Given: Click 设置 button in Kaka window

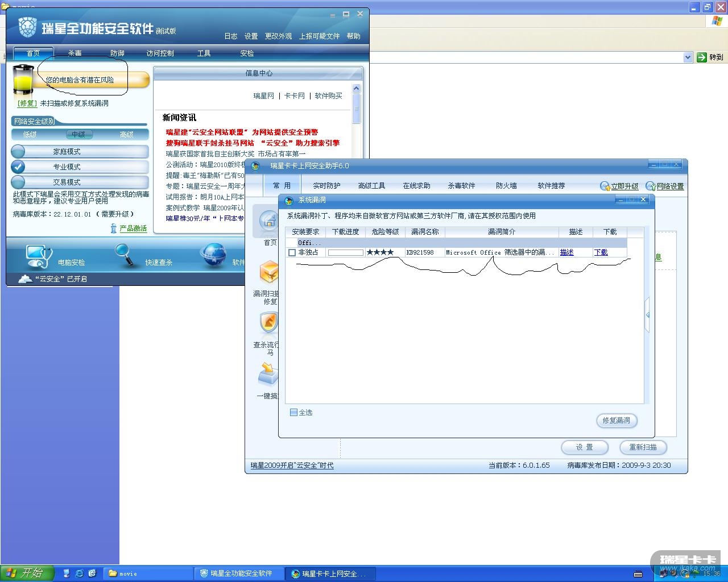Looking at the screenshot, I should tap(584, 447).
